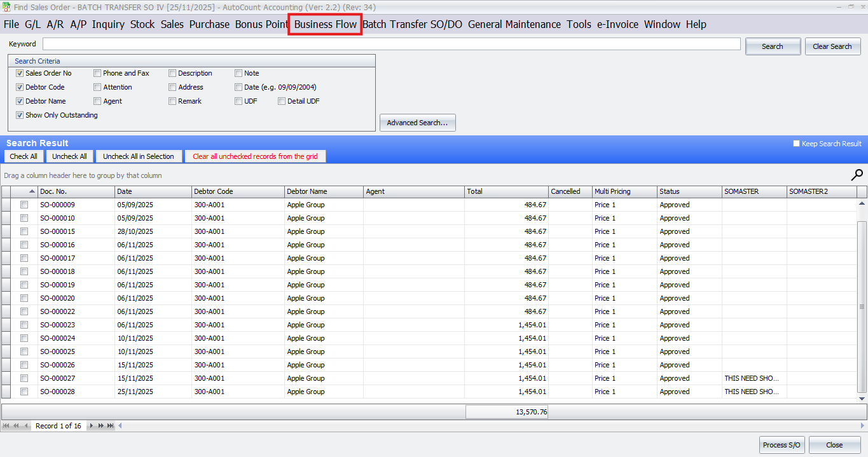Jump to last record using navigation icon

(109, 425)
